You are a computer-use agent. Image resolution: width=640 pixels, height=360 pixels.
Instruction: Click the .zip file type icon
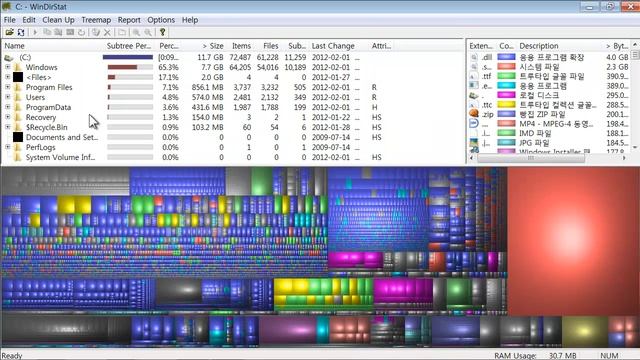(x=474, y=114)
